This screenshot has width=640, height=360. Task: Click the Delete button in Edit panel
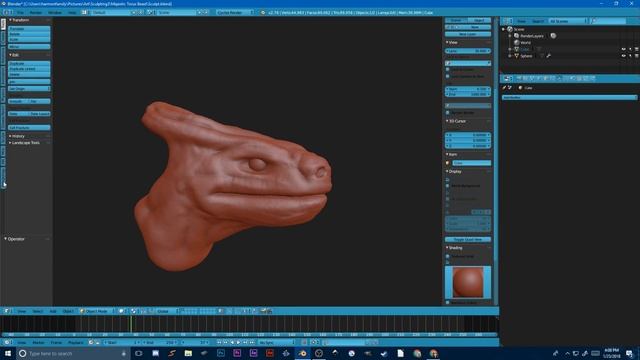click(29, 74)
